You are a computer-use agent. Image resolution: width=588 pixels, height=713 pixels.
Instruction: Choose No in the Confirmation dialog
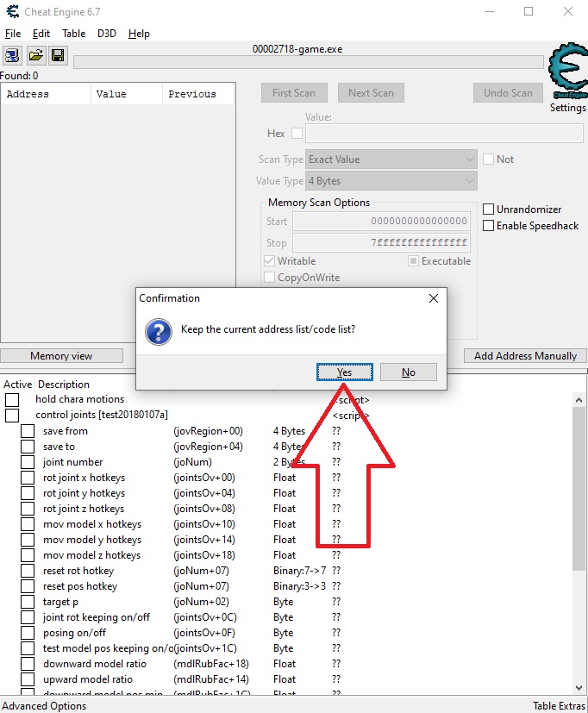pos(409,372)
